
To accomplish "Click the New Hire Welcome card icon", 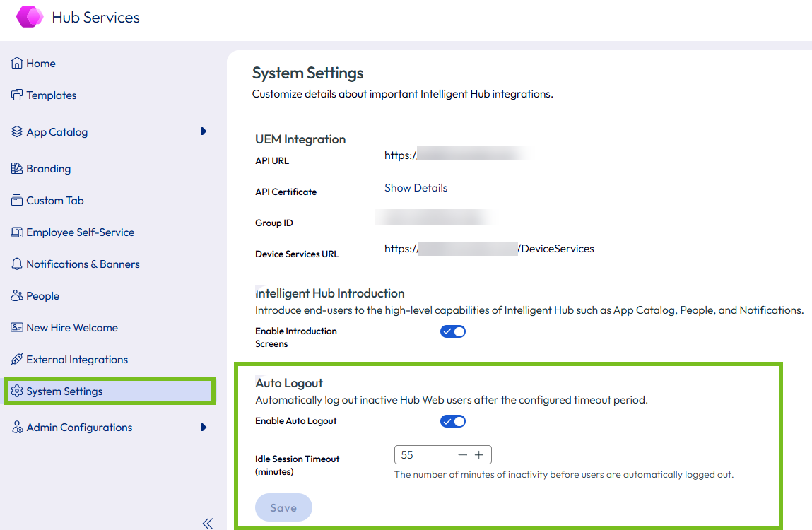I will click(x=17, y=327).
